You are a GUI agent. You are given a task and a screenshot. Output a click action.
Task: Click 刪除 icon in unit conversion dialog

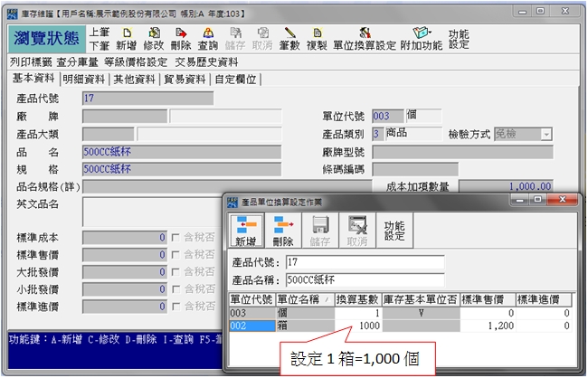[x=282, y=231]
